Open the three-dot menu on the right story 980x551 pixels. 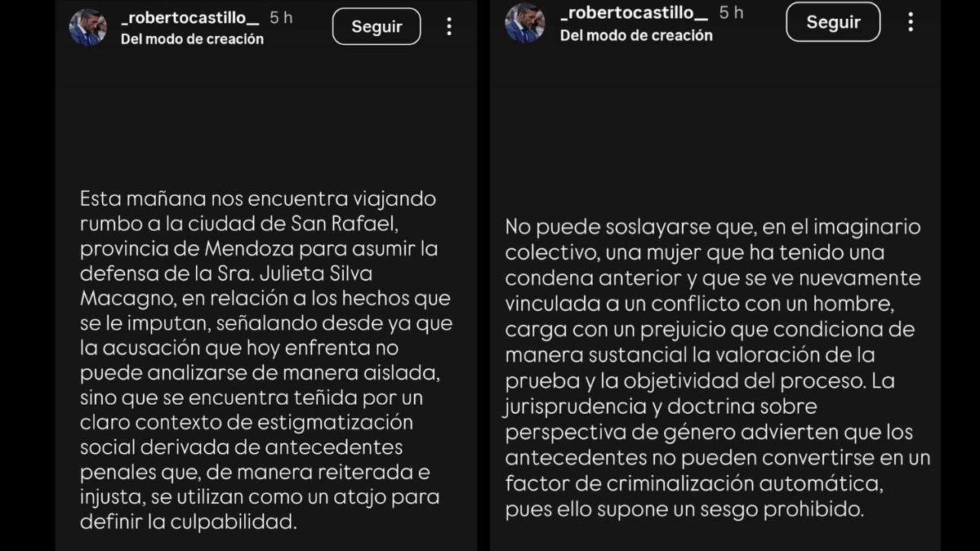click(x=911, y=22)
